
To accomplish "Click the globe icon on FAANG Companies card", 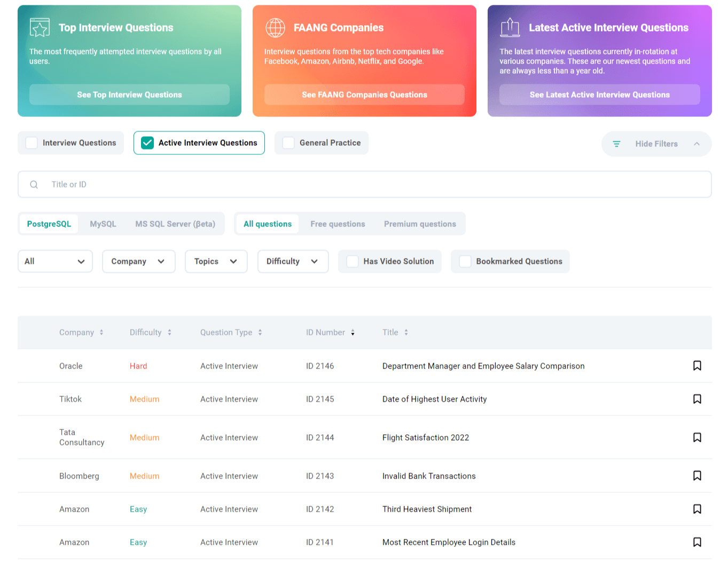I will pos(275,28).
